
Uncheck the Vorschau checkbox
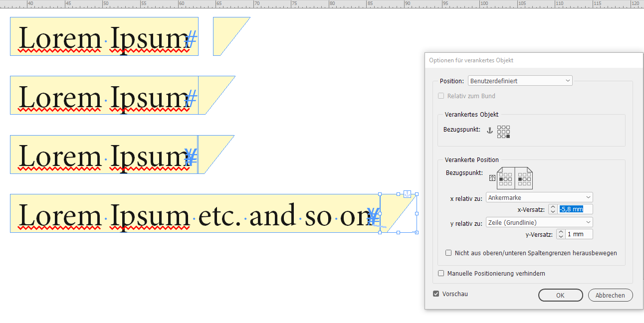coord(436,294)
